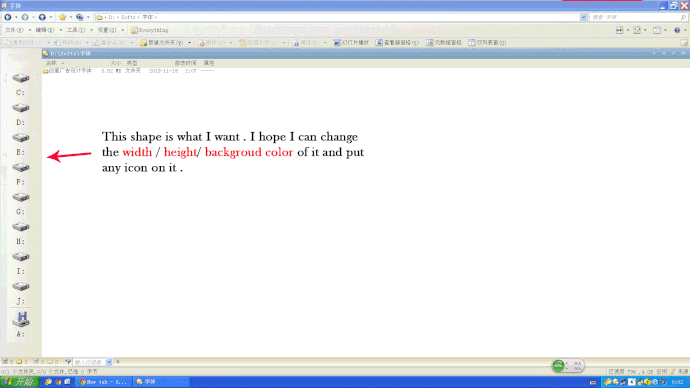Screen dimensions: 690x388
Task: Click the keyboard icon in the taskbar
Action: coord(593,382)
